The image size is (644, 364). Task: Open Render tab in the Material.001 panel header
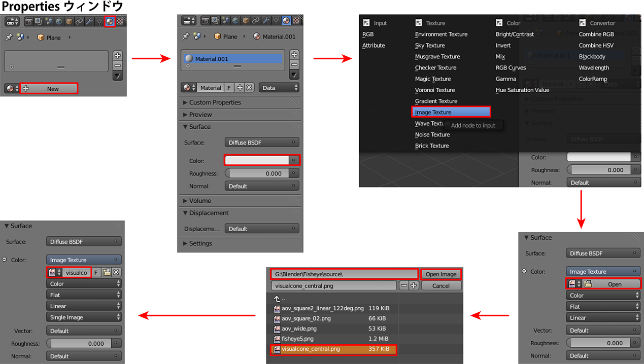(206, 21)
